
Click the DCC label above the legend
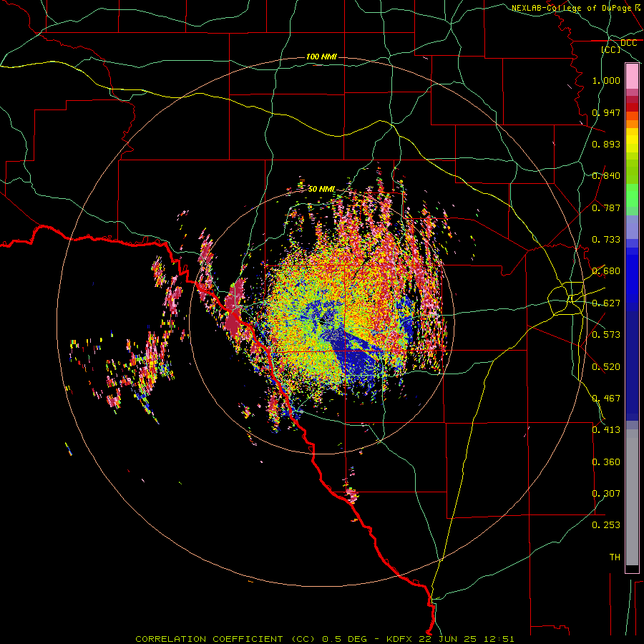click(628, 43)
